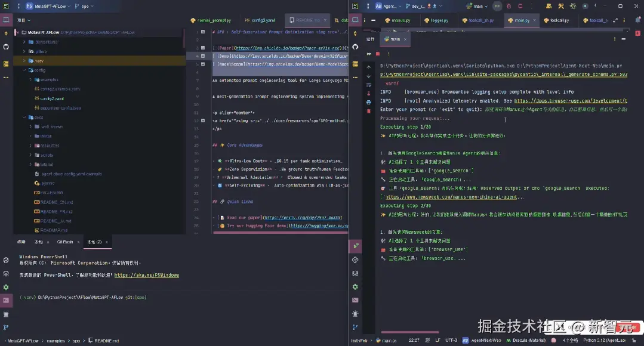Switch to toolcall_zh.py editor tab
Viewport: 644px width, 346px height.
click(x=478, y=20)
